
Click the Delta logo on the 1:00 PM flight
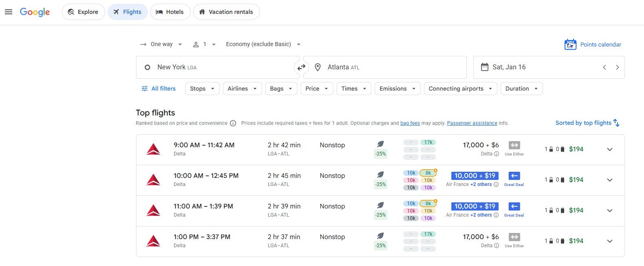click(153, 241)
